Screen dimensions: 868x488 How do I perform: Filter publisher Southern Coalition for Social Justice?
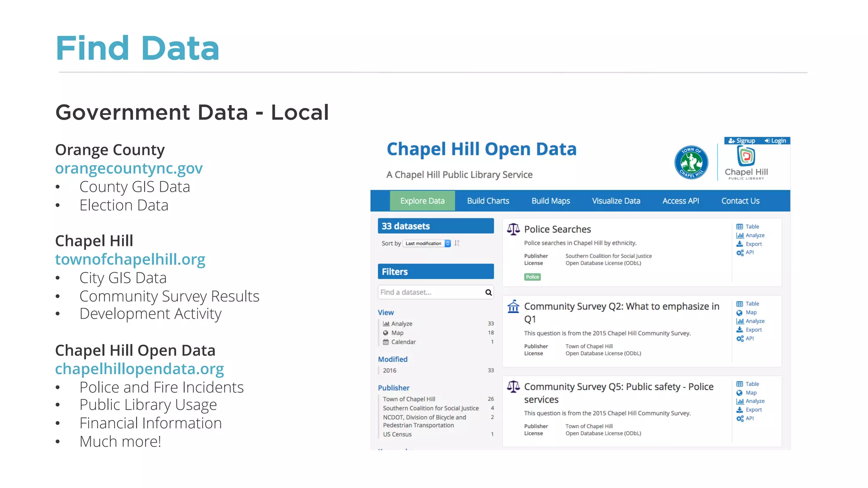pyautogui.click(x=438, y=408)
